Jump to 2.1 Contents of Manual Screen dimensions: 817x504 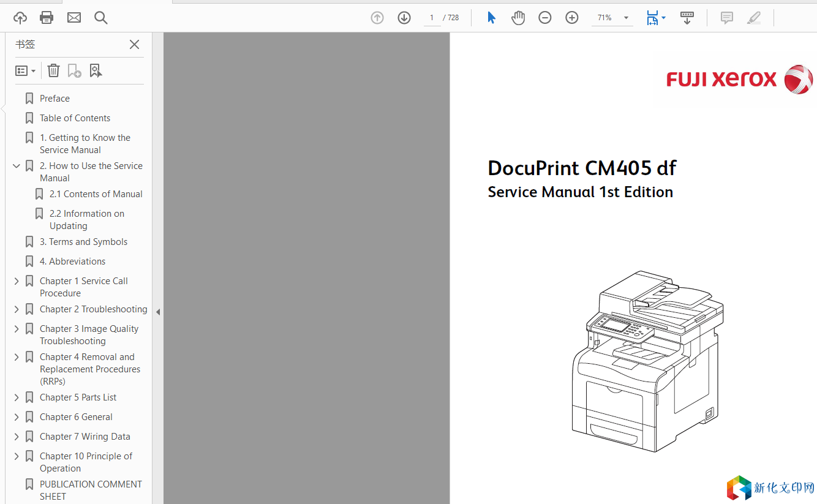pos(96,194)
